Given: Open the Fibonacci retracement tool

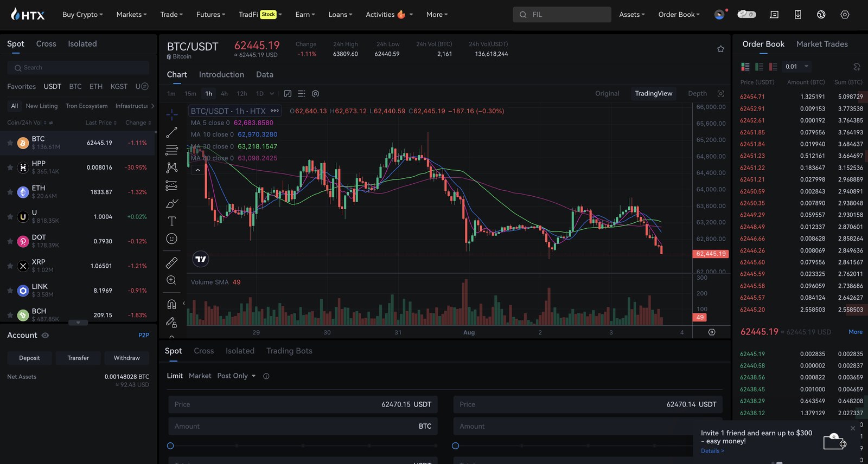Looking at the screenshot, I should tap(171, 150).
